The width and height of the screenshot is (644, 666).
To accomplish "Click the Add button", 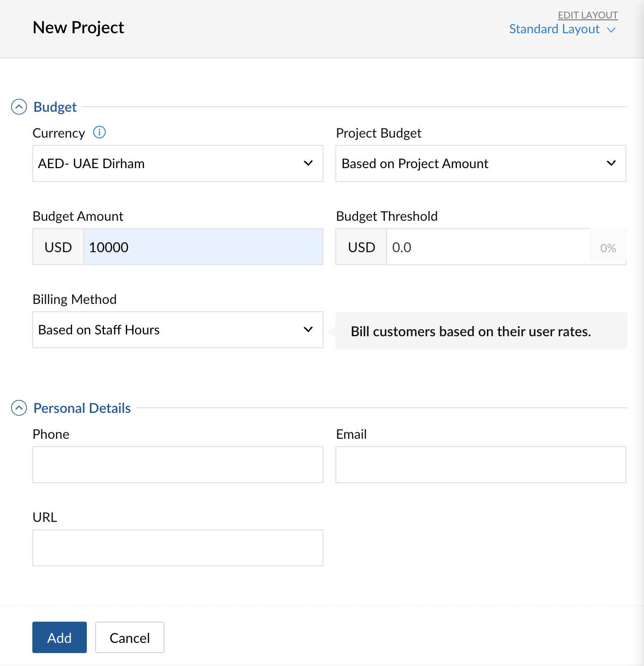I will [60, 637].
